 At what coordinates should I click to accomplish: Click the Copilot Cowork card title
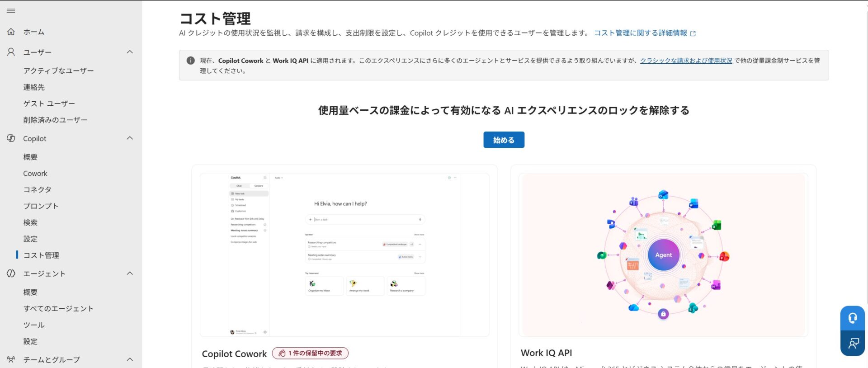click(x=234, y=354)
